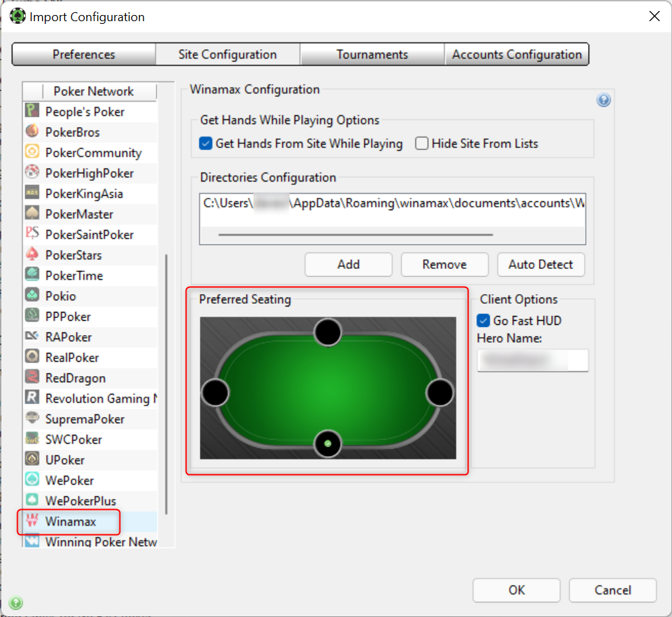Click the WePoker network icon
This screenshot has height=617, width=672.
click(32, 479)
